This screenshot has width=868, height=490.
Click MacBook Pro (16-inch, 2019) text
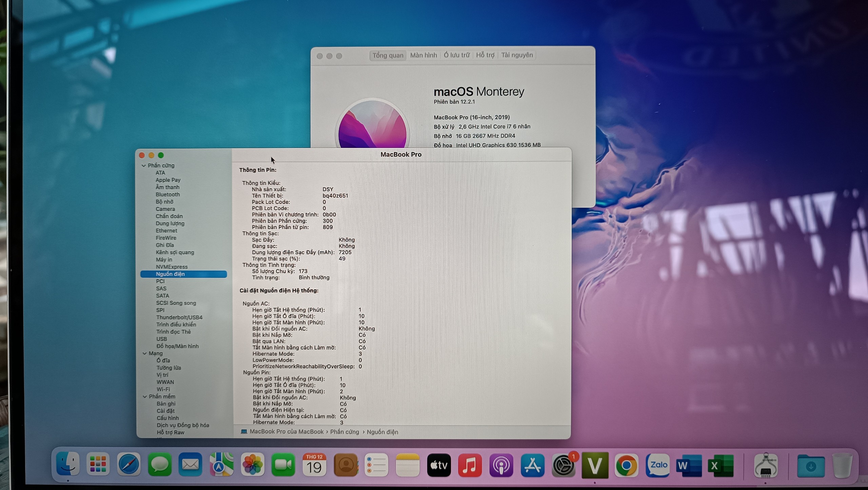point(472,117)
